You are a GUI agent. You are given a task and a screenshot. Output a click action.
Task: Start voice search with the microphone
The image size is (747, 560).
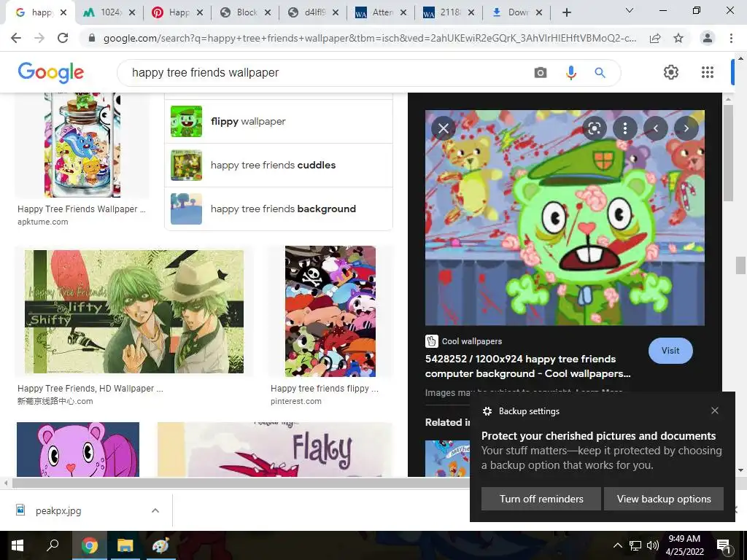(x=570, y=72)
